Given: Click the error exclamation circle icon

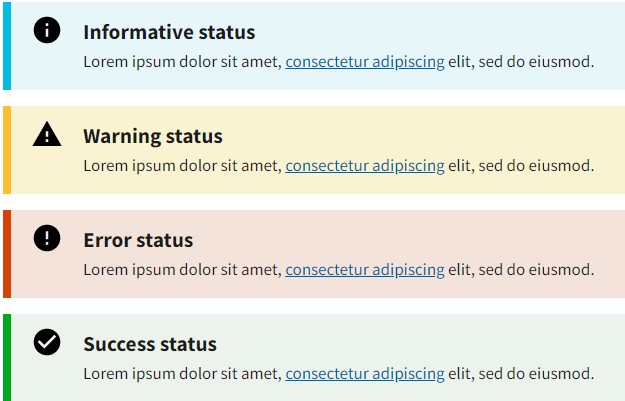Looking at the screenshot, I should pos(47,238).
